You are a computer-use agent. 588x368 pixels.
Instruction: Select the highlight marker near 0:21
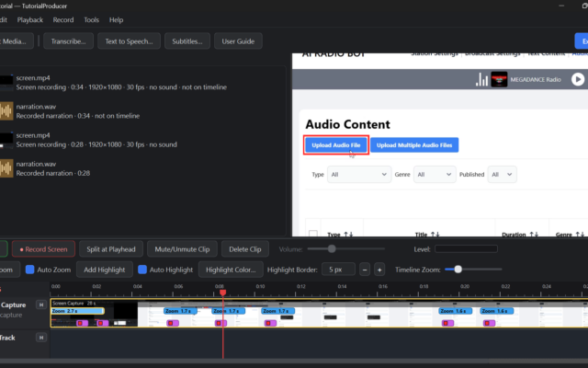[x=489, y=323]
